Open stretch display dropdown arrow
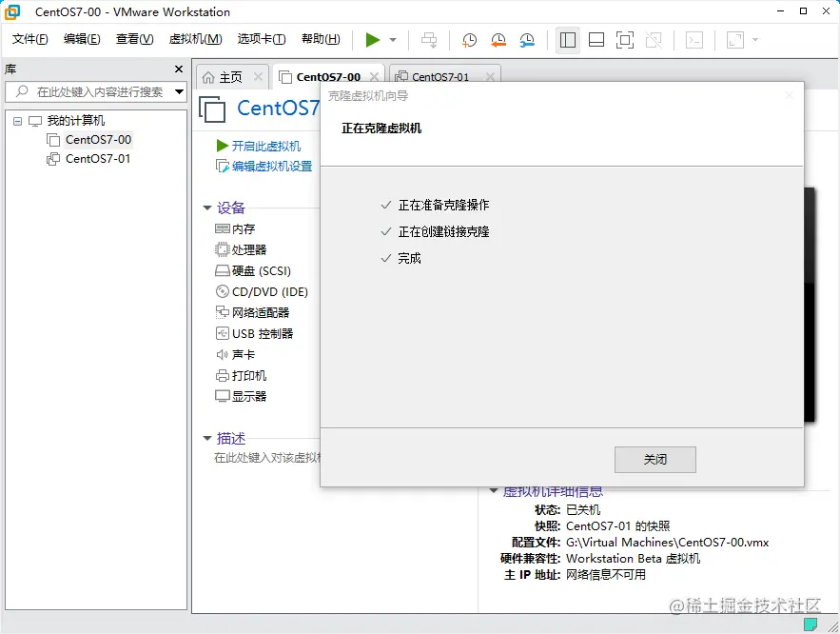This screenshot has height=634, width=840. [755, 40]
